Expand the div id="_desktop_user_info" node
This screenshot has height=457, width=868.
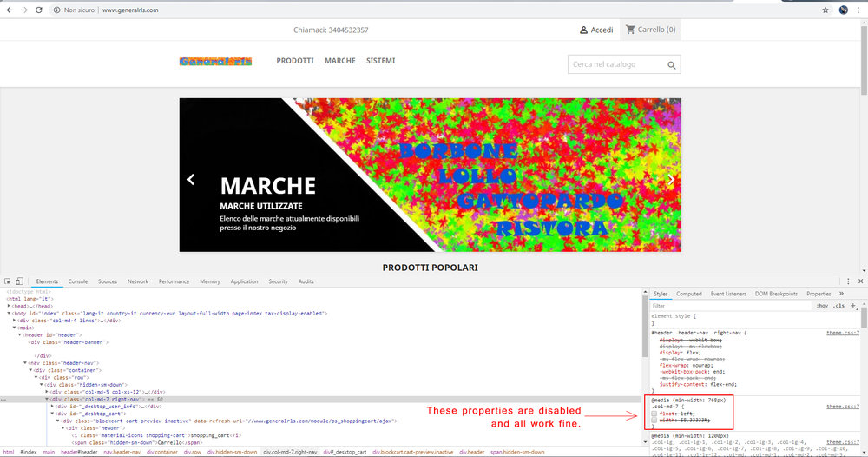pyautogui.click(x=53, y=406)
